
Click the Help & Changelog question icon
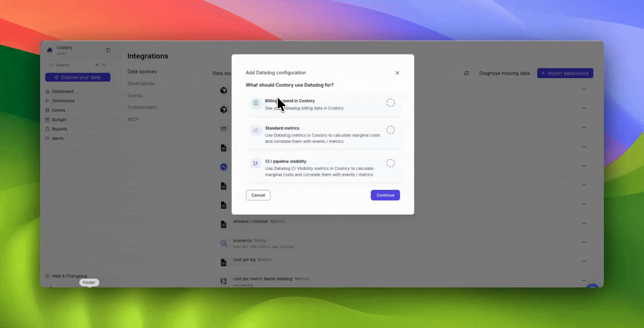coord(47,276)
